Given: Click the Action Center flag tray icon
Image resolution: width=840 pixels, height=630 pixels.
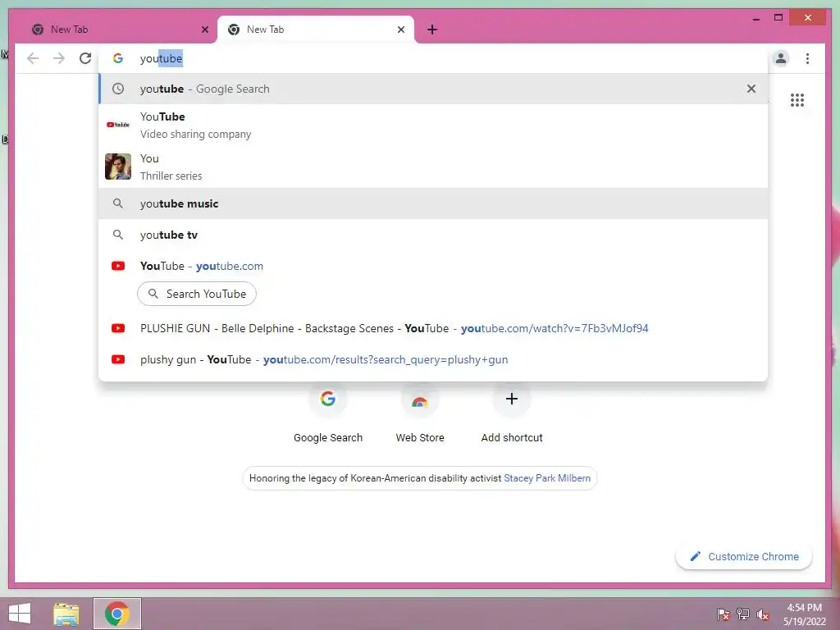Looking at the screenshot, I should (723, 614).
